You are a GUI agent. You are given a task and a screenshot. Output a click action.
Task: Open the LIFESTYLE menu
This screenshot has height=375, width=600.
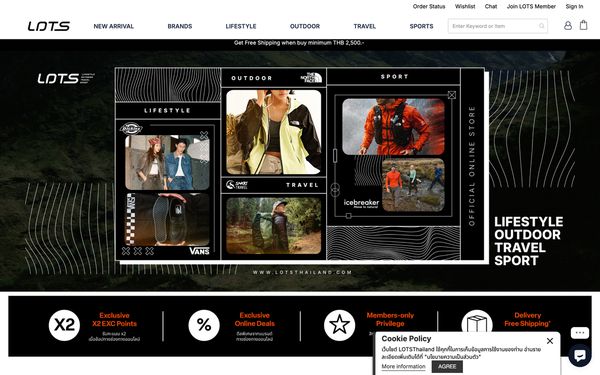pos(241,26)
